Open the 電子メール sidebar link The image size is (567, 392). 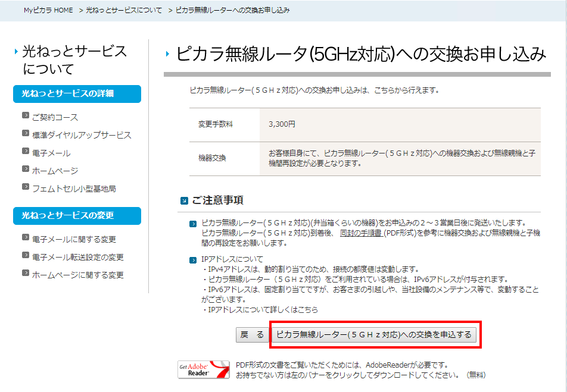(x=51, y=153)
